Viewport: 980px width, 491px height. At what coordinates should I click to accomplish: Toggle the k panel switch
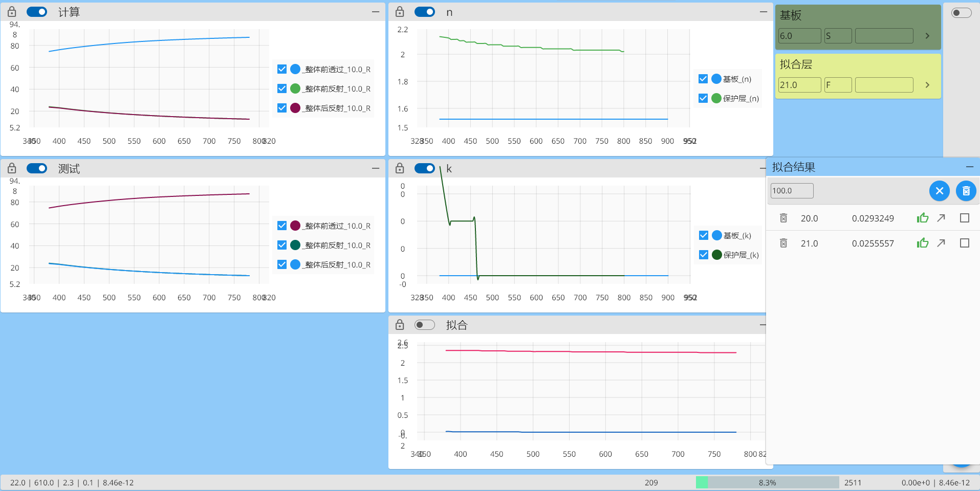coord(425,168)
